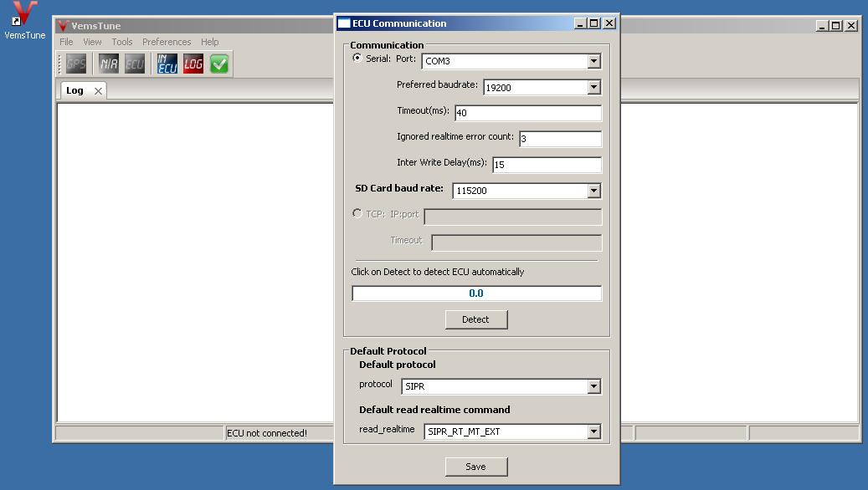Image resolution: width=868 pixels, height=490 pixels.
Task: Open the SD Card baud rate dropdown
Action: pyautogui.click(x=594, y=191)
